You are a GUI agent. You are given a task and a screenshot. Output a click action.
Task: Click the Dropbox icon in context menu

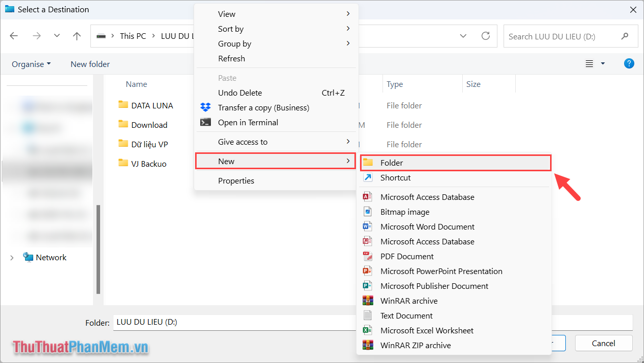[205, 107]
